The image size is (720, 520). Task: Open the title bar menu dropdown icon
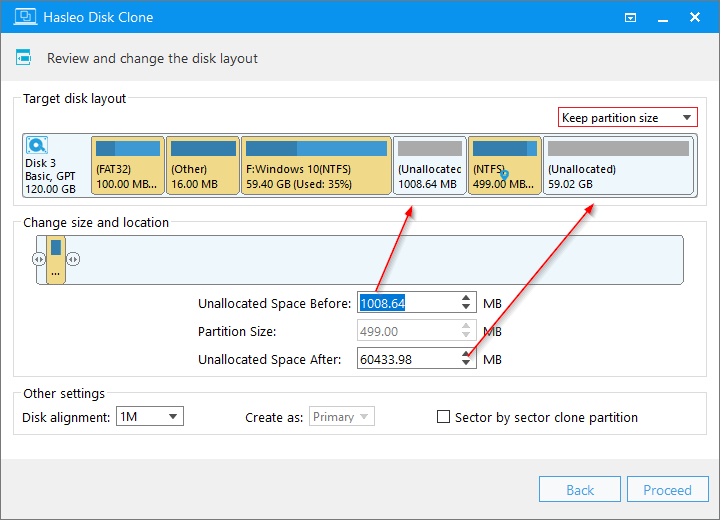coord(630,18)
